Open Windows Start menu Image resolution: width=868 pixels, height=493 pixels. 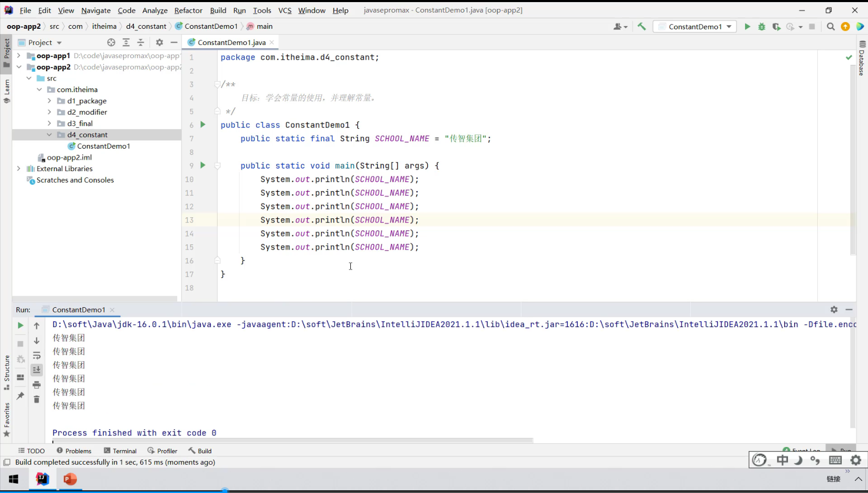[x=14, y=479]
